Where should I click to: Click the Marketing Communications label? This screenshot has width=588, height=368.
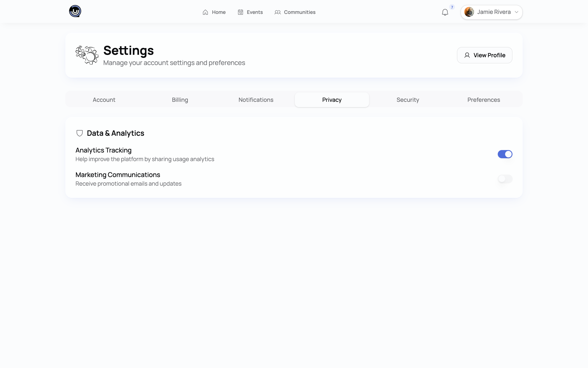tap(118, 175)
